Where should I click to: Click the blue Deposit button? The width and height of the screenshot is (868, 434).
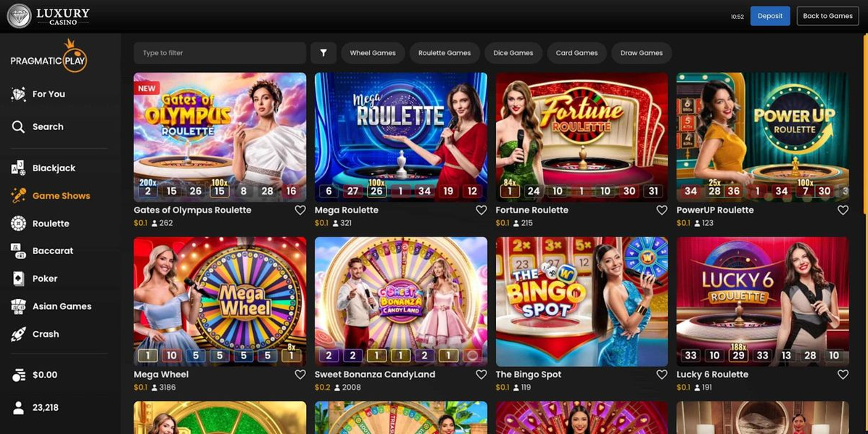pos(770,16)
